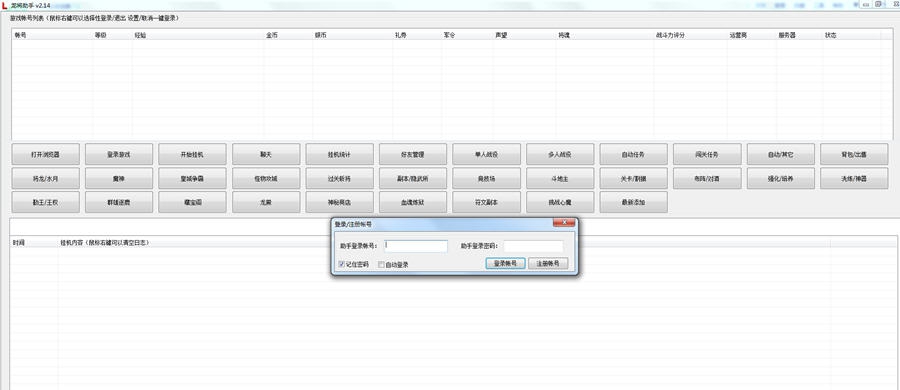The width and height of the screenshot is (900, 390).
Task: Open the 自动任务 settings
Action: pyautogui.click(x=634, y=155)
